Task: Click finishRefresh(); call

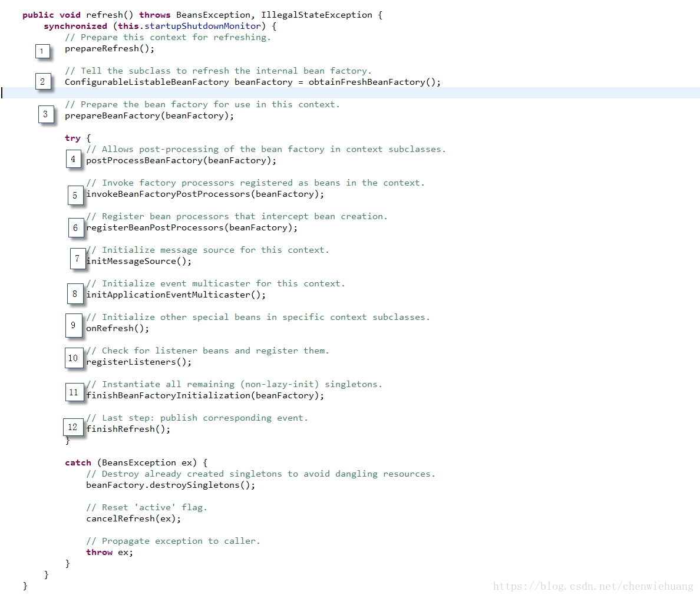Action: [128, 429]
